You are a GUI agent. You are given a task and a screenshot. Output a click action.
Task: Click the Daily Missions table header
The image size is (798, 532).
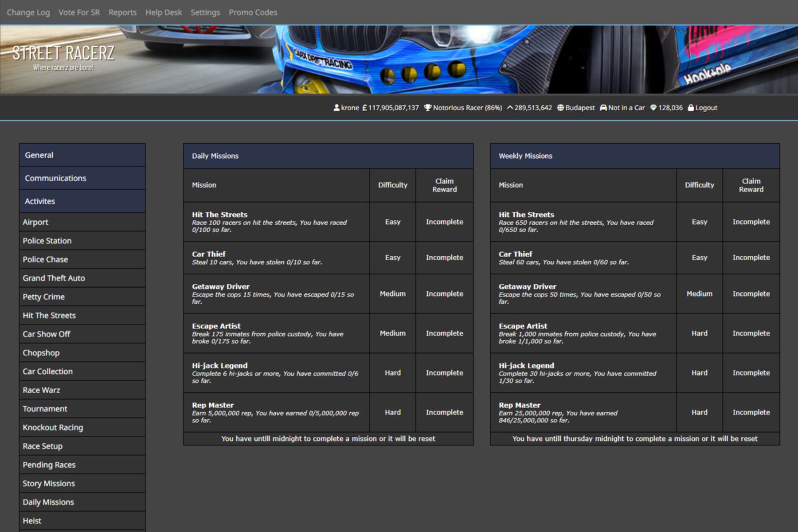tap(328, 156)
